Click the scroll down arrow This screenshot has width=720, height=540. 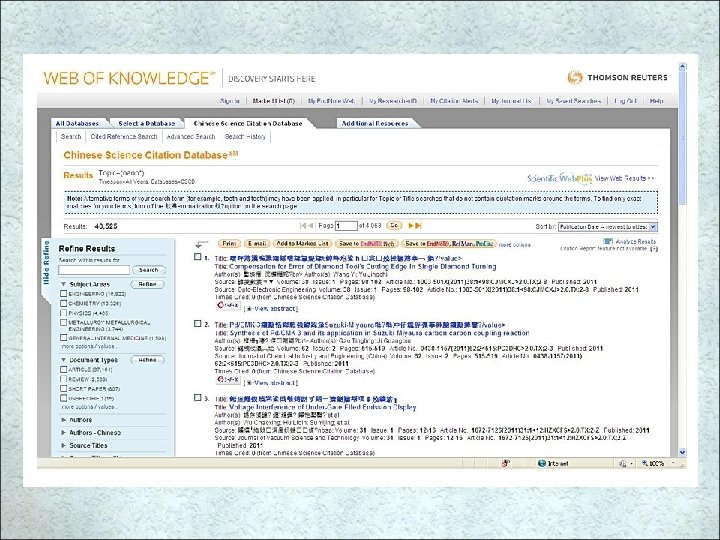click(682, 452)
